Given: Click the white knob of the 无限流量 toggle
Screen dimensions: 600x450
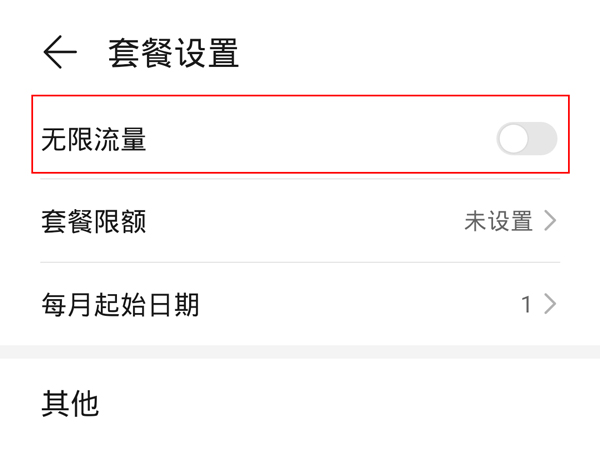Looking at the screenshot, I should pos(513,139).
